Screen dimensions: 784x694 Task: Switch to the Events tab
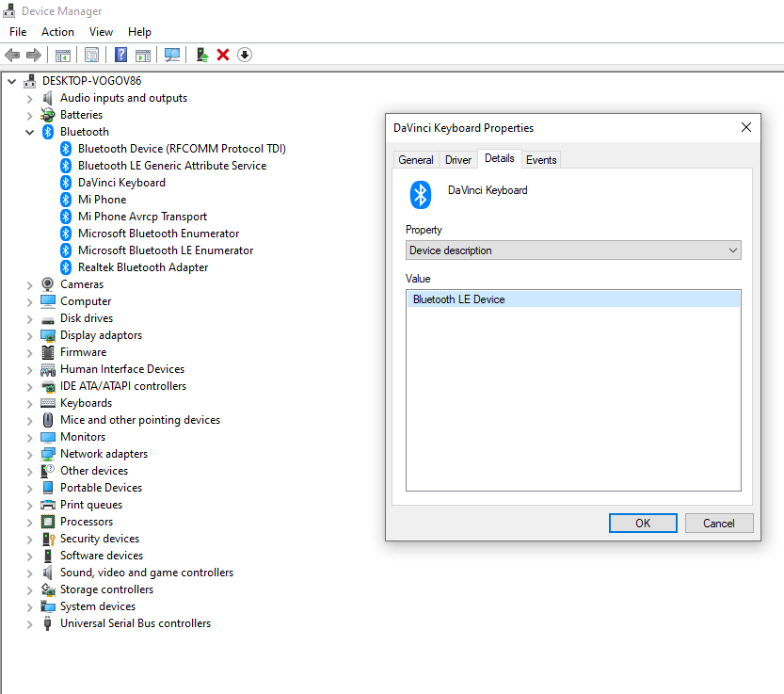[541, 160]
